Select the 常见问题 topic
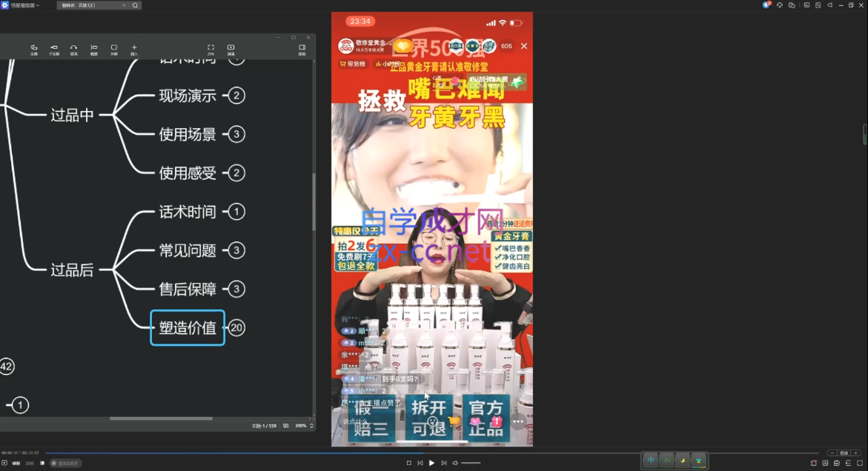This screenshot has width=868, height=471. tap(188, 250)
